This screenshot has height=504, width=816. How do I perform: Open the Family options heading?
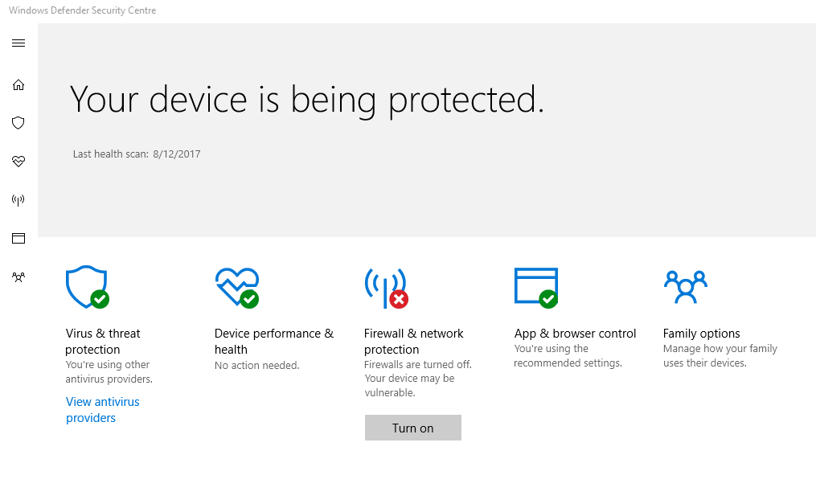click(701, 334)
